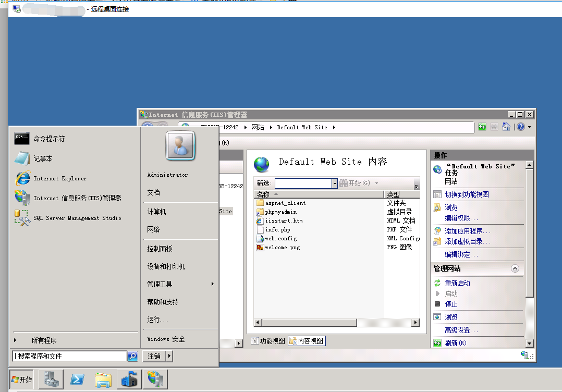Viewport: 562px width, 392px height.
Task: Launch PowerShell from the taskbar
Action: (77, 379)
